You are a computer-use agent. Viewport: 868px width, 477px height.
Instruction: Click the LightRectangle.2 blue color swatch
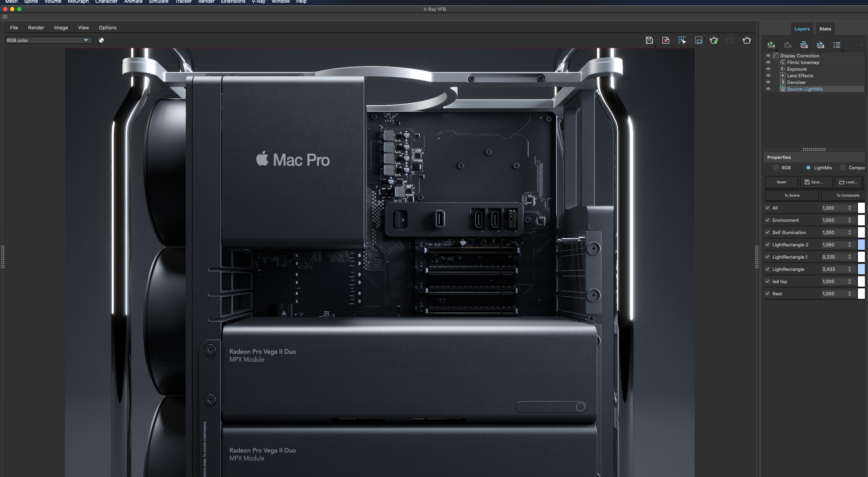tap(861, 245)
